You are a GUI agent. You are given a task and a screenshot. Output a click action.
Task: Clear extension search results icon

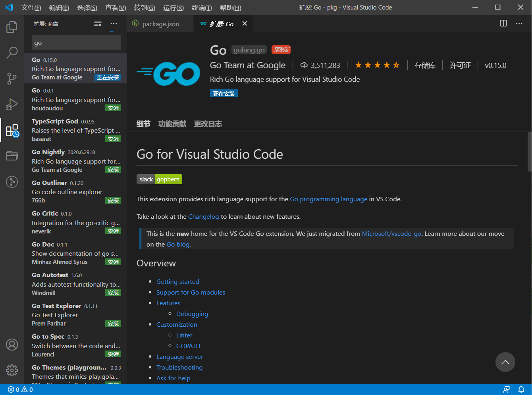coord(98,24)
